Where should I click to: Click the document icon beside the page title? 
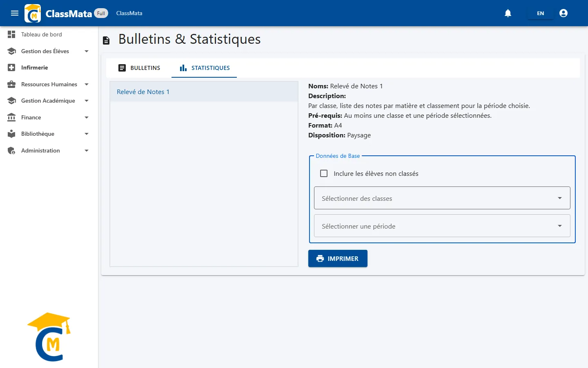tap(106, 40)
